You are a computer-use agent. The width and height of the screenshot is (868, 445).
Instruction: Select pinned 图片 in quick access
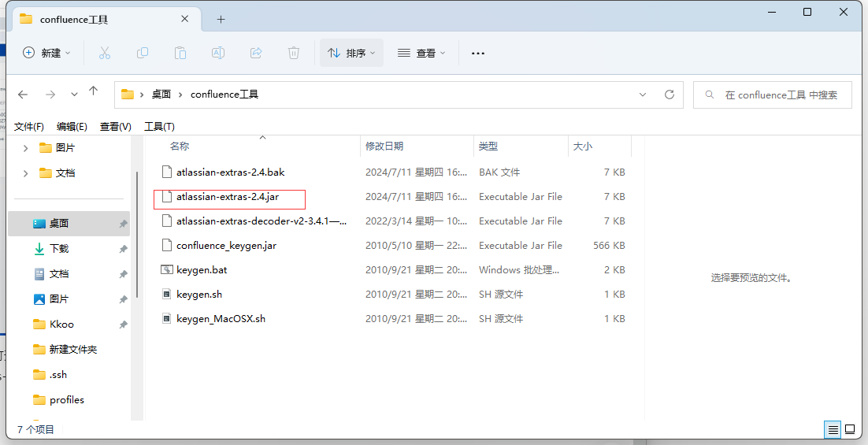click(x=69, y=299)
